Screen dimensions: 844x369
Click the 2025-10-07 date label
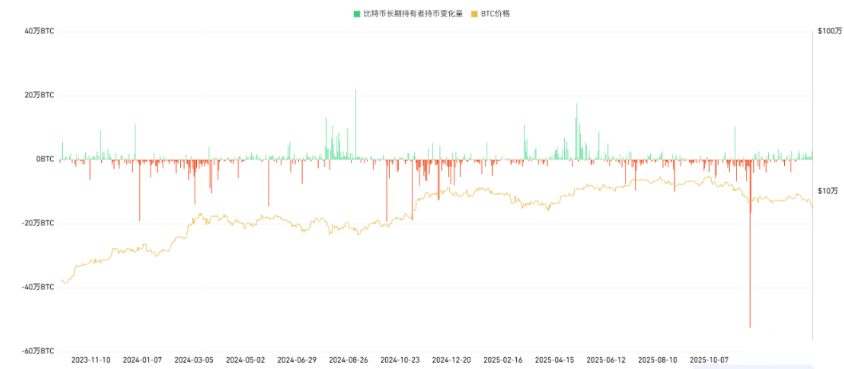709,359
